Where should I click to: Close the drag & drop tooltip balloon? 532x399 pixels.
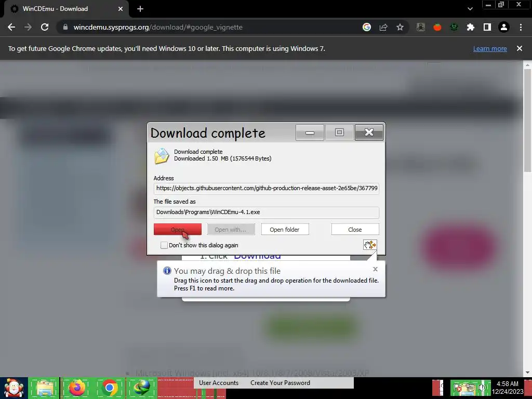tap(375, 269)
